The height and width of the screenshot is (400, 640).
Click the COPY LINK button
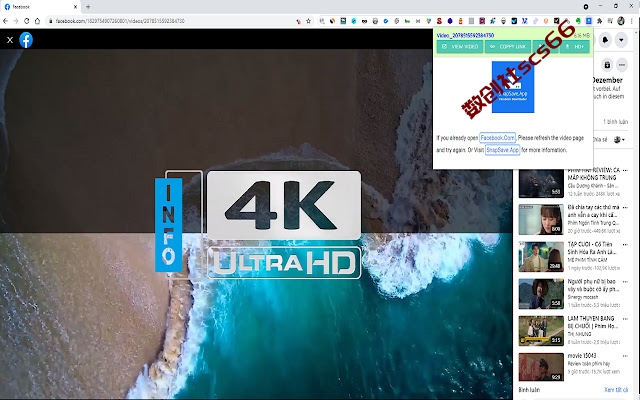click(x=508, y=47)
